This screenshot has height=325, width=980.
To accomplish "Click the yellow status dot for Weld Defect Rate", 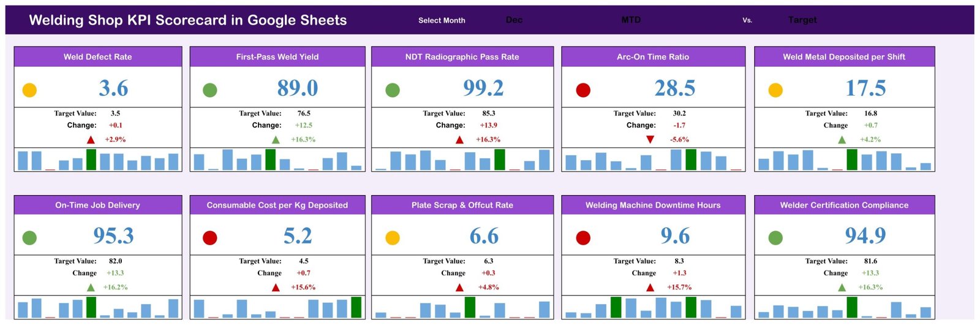I will [29, 90].
